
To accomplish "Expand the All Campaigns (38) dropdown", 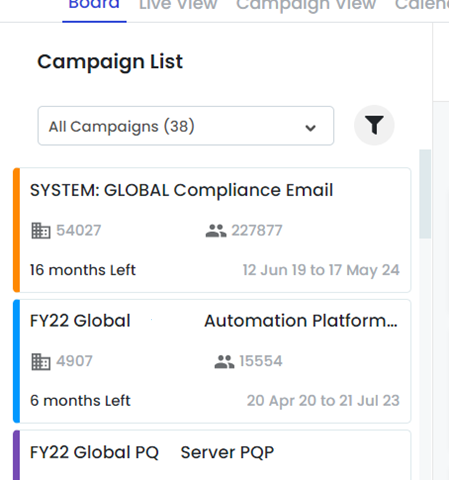I will click(186, 126).
